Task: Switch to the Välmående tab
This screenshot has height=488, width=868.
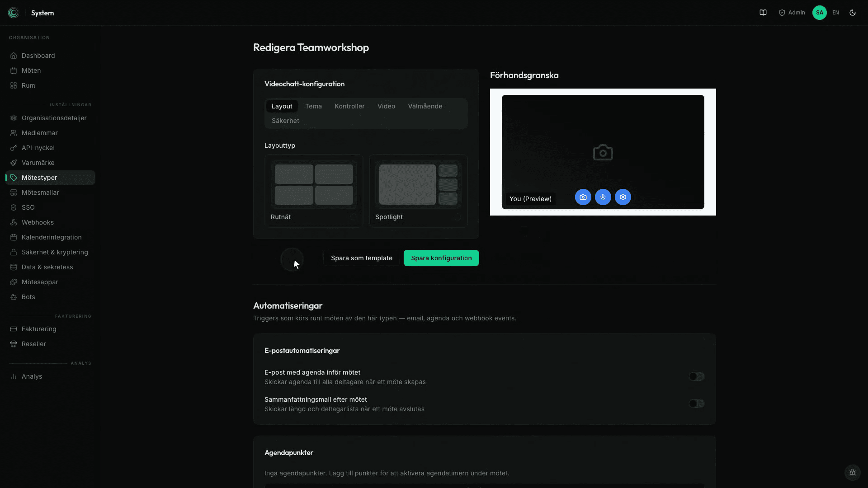Action: pos(425,106)
